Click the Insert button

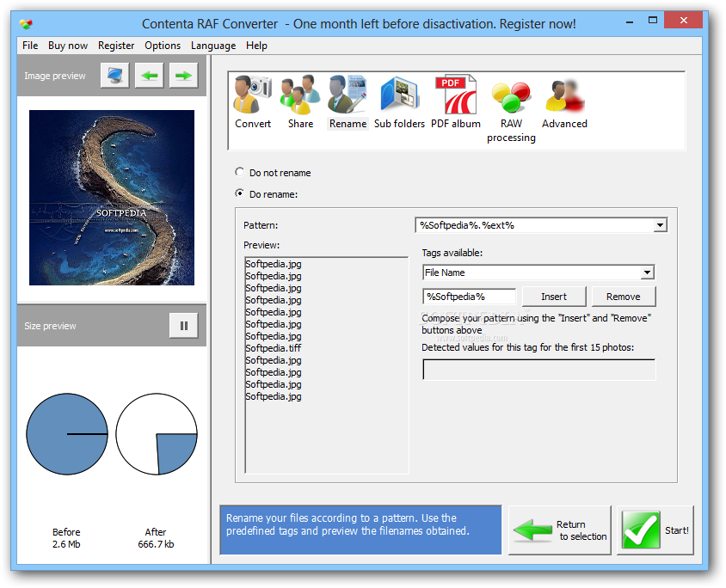[x=554, y=297]
